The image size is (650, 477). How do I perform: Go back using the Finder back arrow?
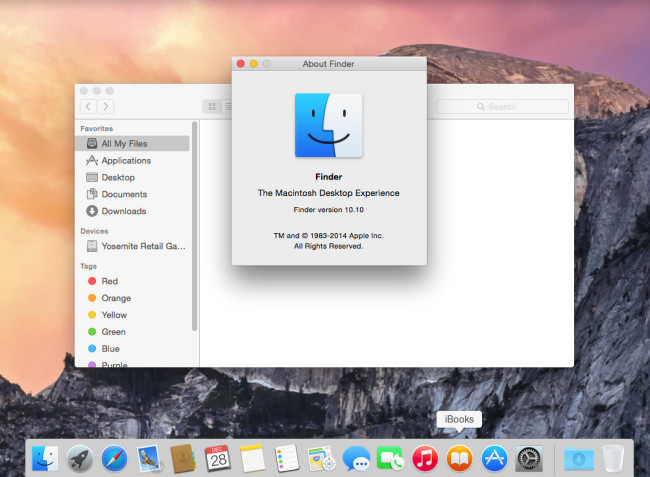point(88,106)
